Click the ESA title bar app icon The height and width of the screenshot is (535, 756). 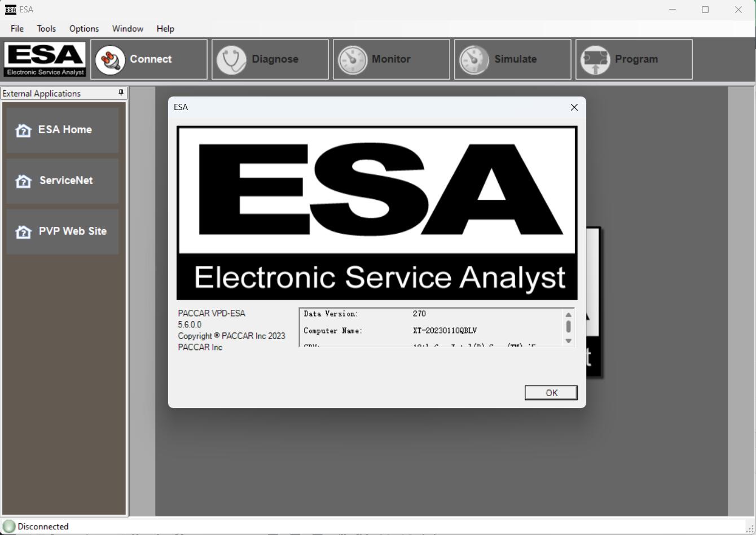(10, 10)
